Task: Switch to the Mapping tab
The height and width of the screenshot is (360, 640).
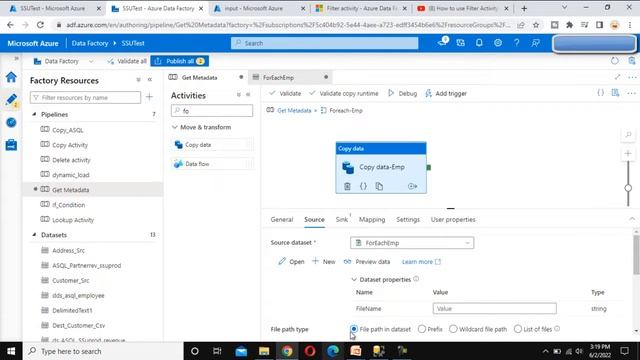Action: 372,220
